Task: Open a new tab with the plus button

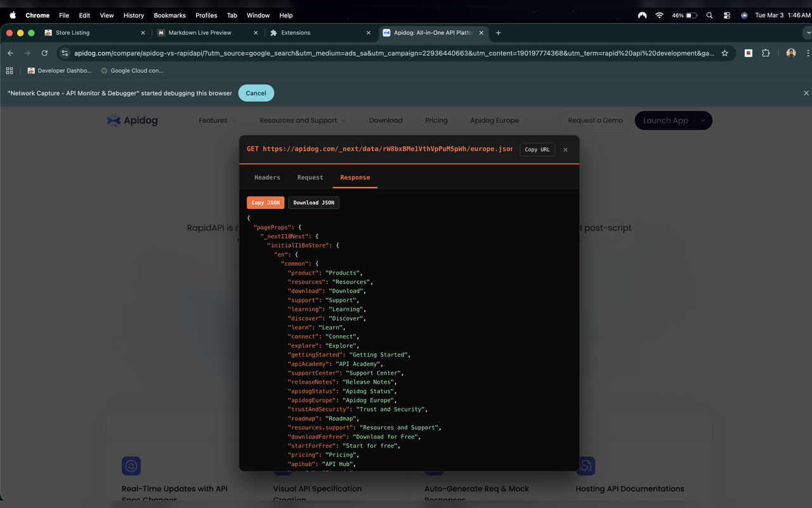Action: pos(499,32)
